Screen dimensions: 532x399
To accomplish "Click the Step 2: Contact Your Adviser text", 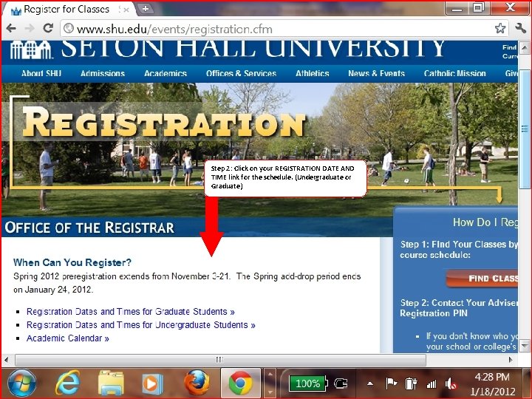I will point(459,307).
